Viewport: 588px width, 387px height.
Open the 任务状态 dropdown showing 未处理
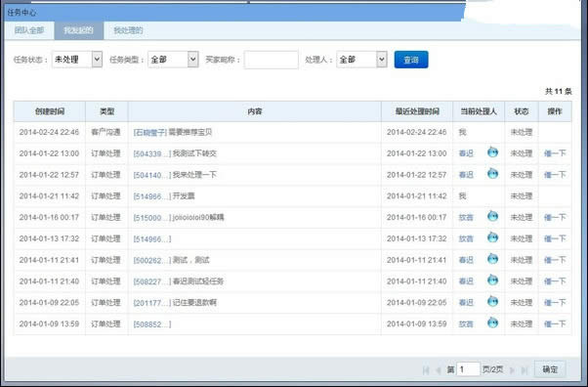click(77, 60)
